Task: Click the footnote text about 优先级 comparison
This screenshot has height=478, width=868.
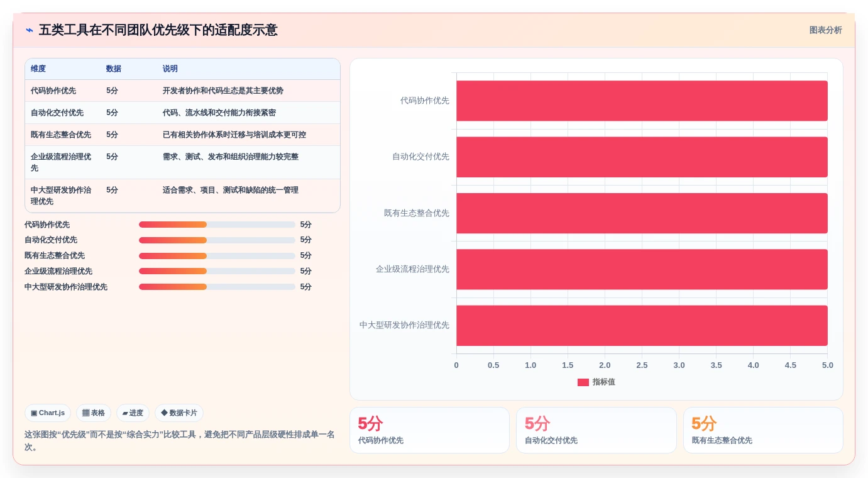Action: [180, 441]
